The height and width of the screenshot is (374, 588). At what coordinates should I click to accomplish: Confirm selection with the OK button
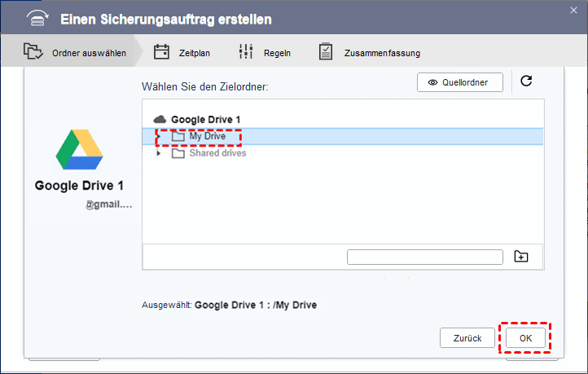[525, 337]
